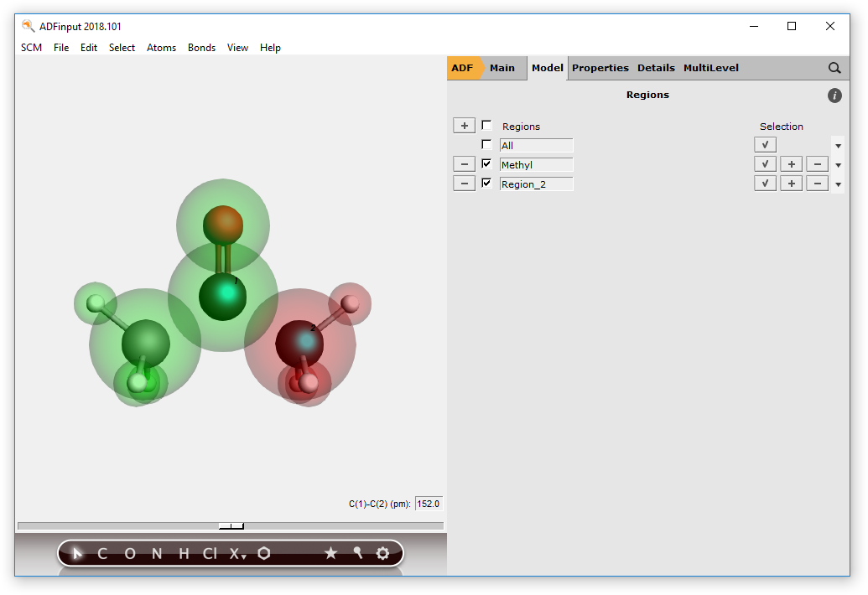
Task: Select atoms in Region_2
Action: pos(765,184)
